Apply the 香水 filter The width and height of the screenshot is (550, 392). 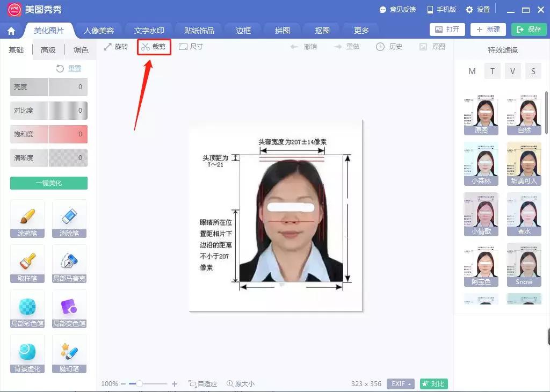tap(524, 215)
